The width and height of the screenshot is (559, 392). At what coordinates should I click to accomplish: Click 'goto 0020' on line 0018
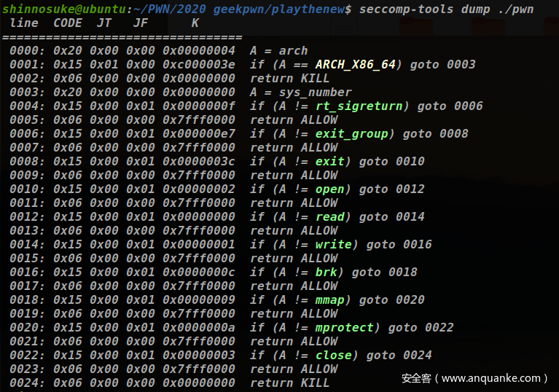[x=391, y=300]
